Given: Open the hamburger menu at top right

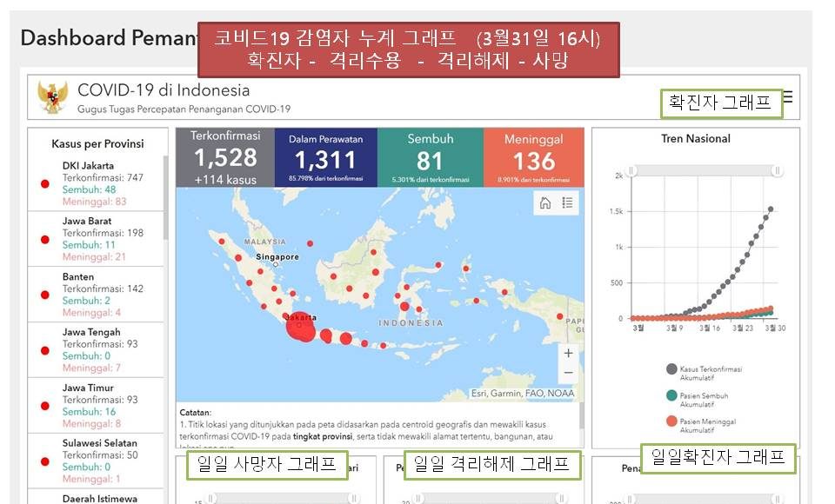Looking at the screenshot, I should point(788,96).
